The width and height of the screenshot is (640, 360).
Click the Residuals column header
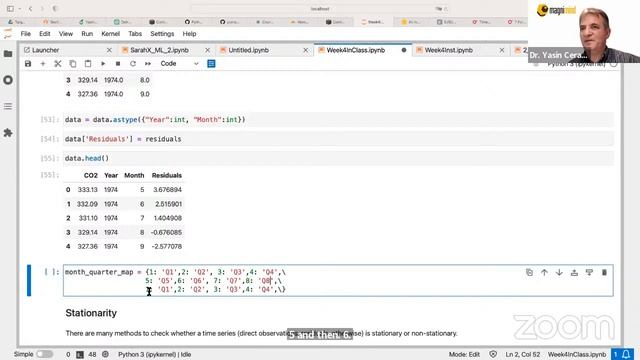(167, 176)
